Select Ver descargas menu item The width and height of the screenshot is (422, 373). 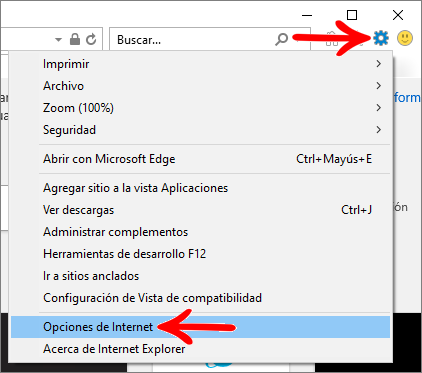click(x=200, y=210)
